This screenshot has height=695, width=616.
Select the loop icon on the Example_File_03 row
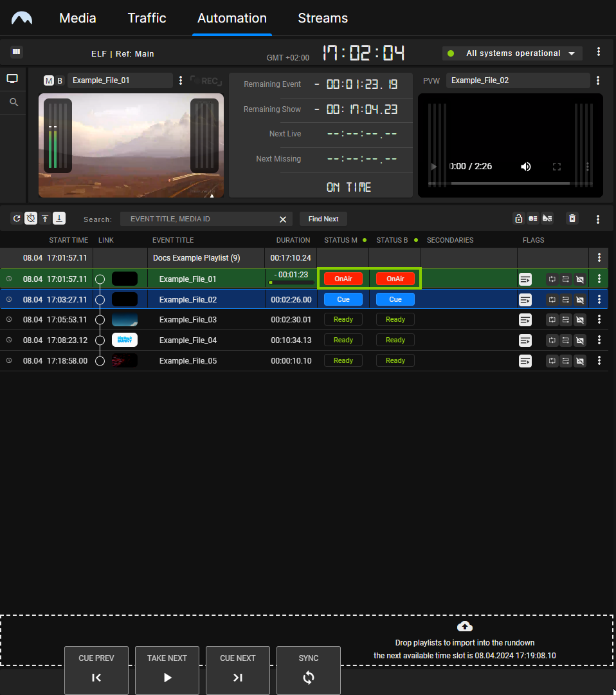pyautogui.click(x=552, y=319)
